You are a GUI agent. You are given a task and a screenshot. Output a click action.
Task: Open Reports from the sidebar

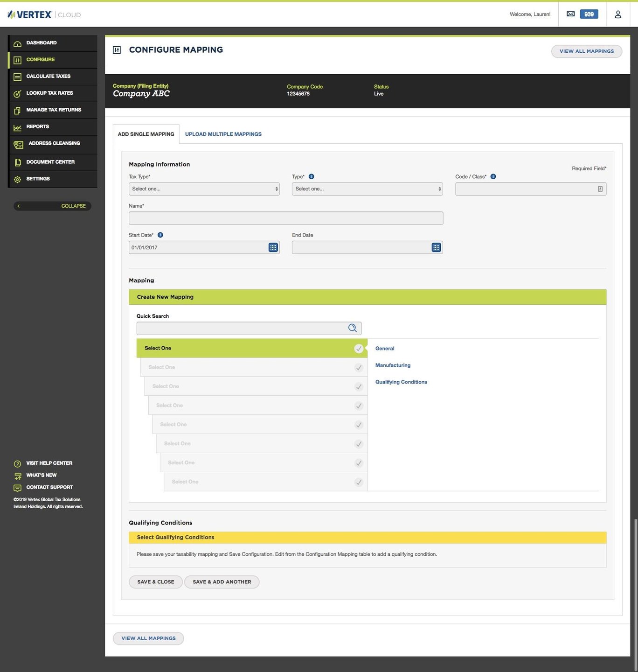pyautogui.click(x=53, y=127)
